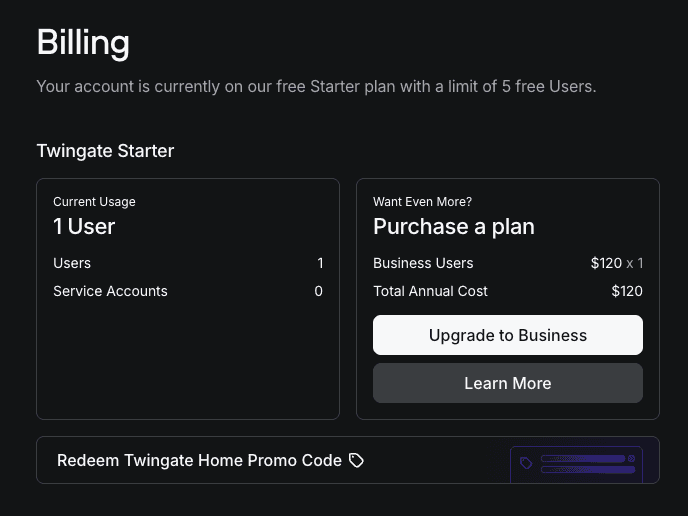
Task: Open Redeem Twingate Home Promo Code
Action: click(x=199, y=460)
